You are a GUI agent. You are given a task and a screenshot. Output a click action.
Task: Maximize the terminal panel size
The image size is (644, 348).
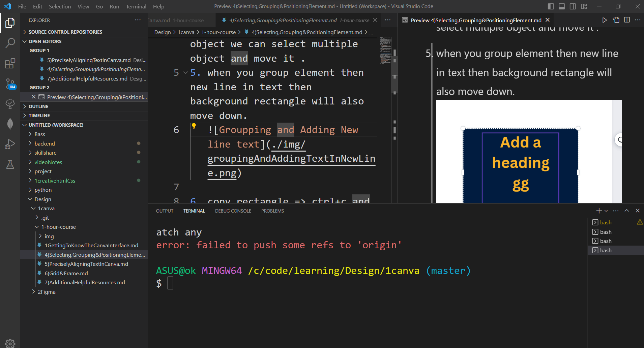click(627, 211)
